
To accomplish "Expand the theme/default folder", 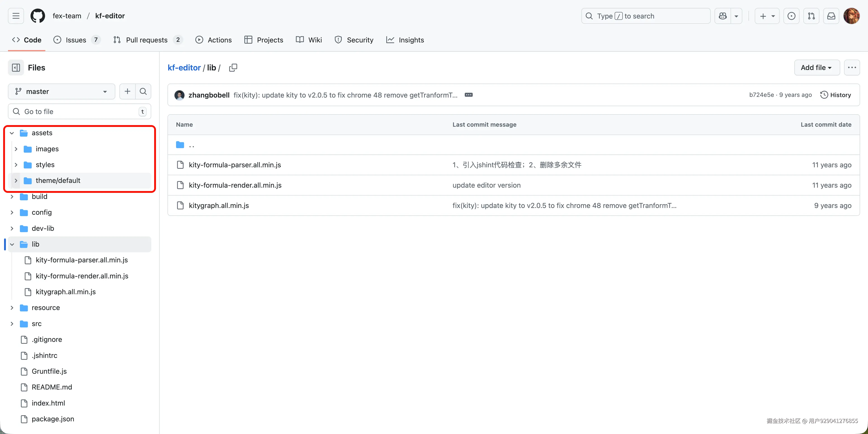I will 16,180.
